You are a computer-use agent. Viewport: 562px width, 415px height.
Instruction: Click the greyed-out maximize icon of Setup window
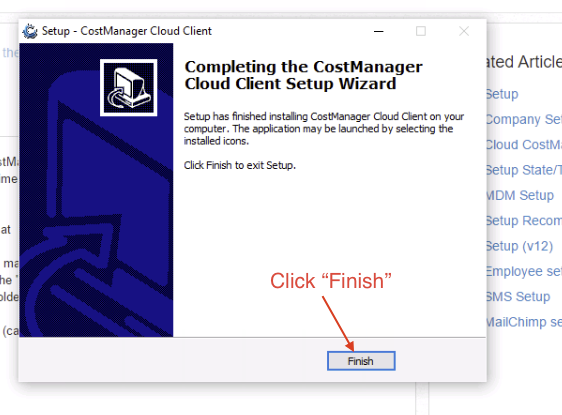point(421,32)
